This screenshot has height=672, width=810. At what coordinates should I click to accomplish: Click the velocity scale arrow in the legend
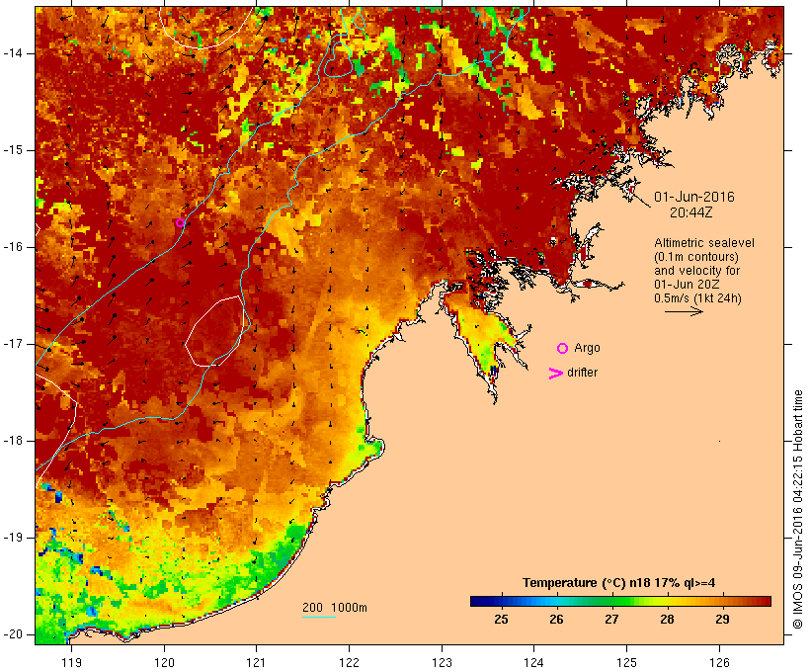[684, 311]
